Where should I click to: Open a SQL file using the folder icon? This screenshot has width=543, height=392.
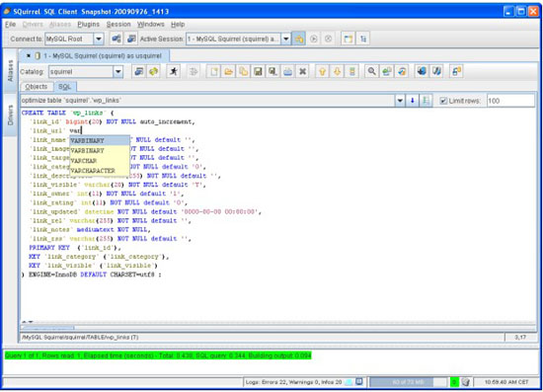point(229,72)
